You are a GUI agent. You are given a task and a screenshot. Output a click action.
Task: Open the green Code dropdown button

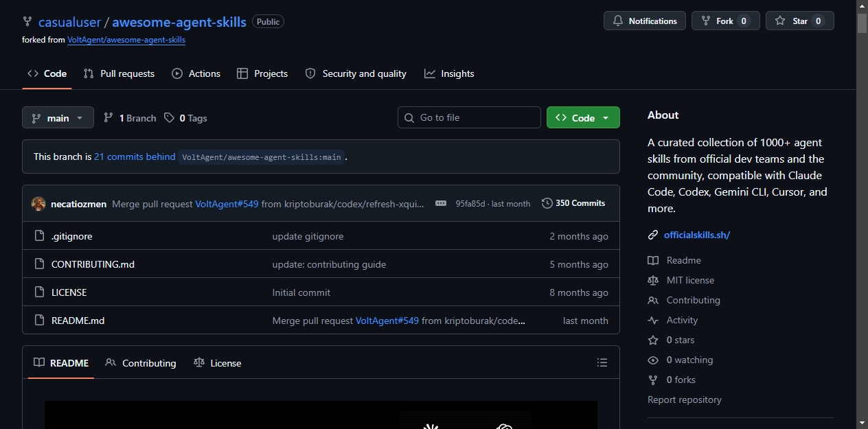click(583, 117)
